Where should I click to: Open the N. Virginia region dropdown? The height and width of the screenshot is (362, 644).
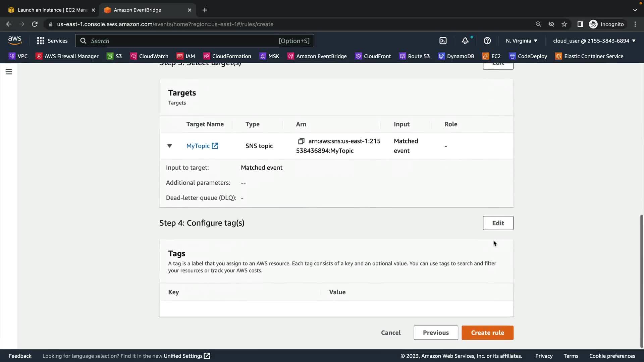[522, 41]
